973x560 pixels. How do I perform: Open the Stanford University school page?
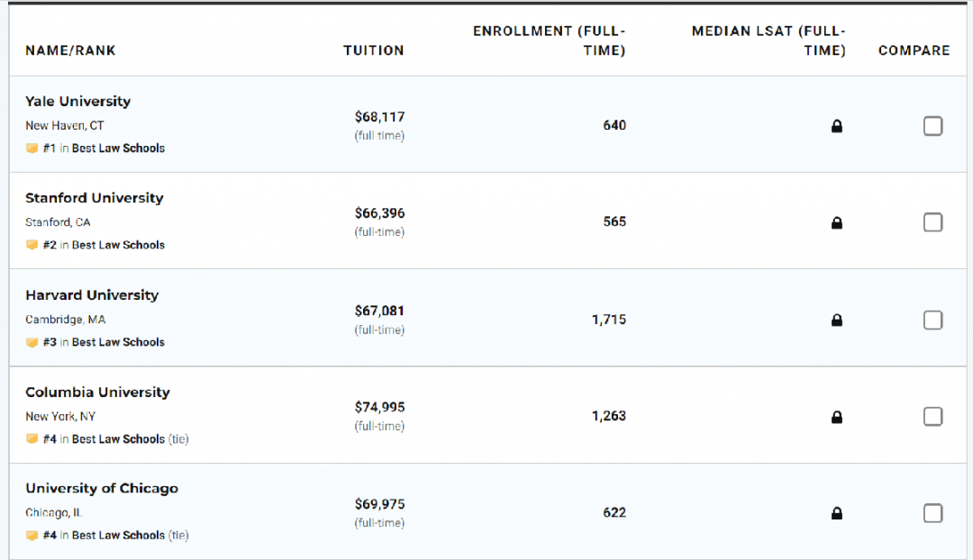point(94,198)
